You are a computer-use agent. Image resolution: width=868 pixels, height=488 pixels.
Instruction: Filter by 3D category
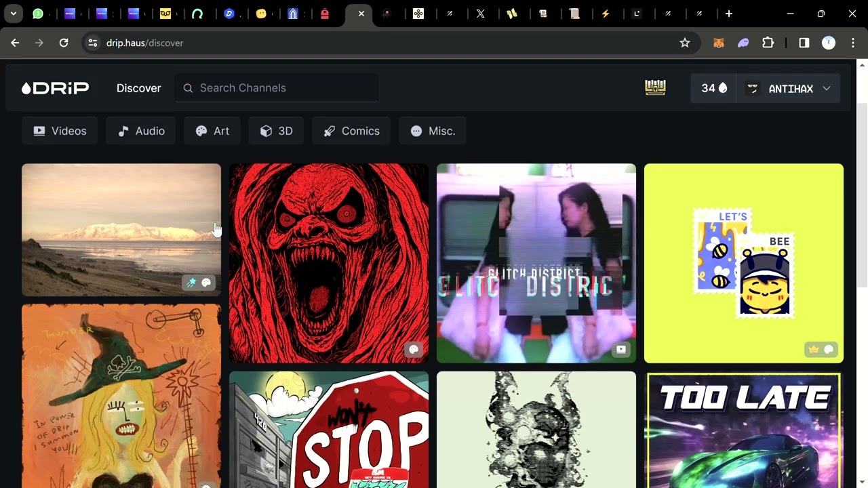[x=277, y=131]
